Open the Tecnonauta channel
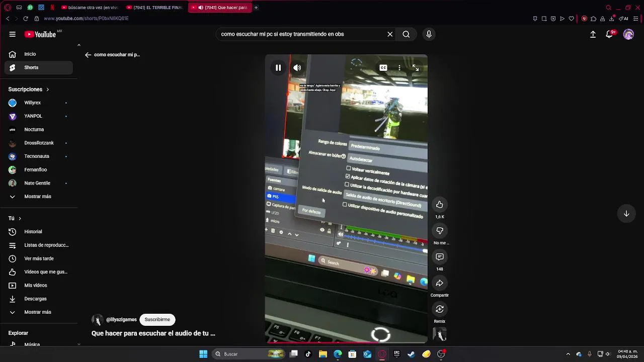644x362 pixels. pos(39,156)
